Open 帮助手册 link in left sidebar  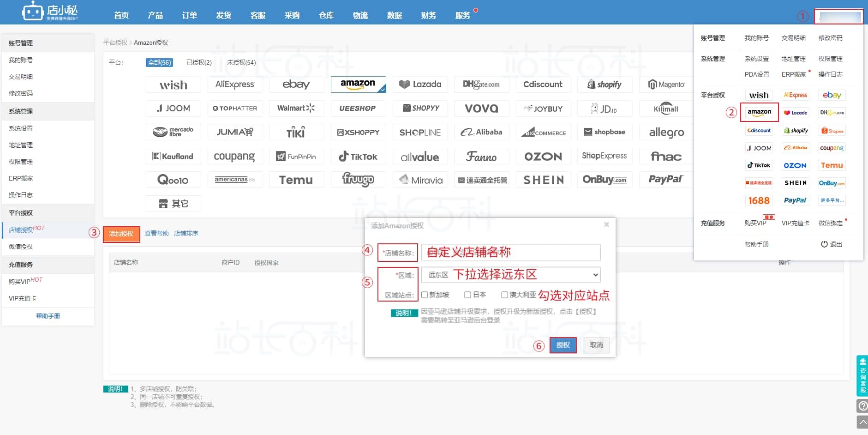point(48,316)
